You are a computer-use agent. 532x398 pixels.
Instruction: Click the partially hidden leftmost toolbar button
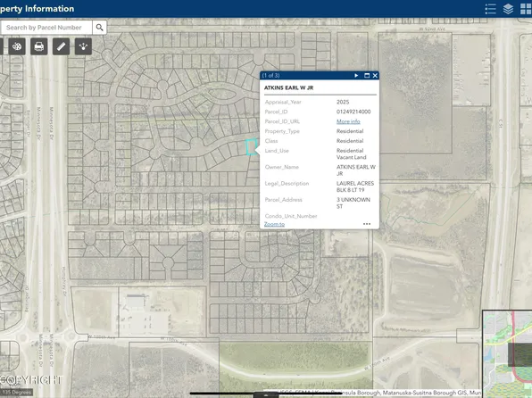click(2, 46)
